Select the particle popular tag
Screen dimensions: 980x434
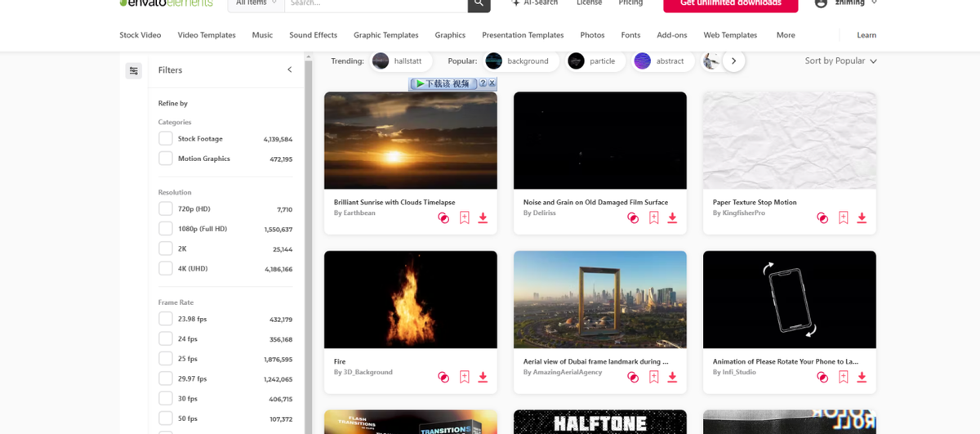click(x=595, y=60)
